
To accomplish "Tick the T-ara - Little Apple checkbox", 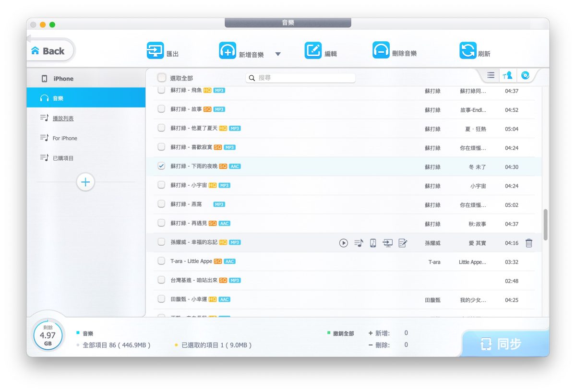I will click(x=161, y=261).
